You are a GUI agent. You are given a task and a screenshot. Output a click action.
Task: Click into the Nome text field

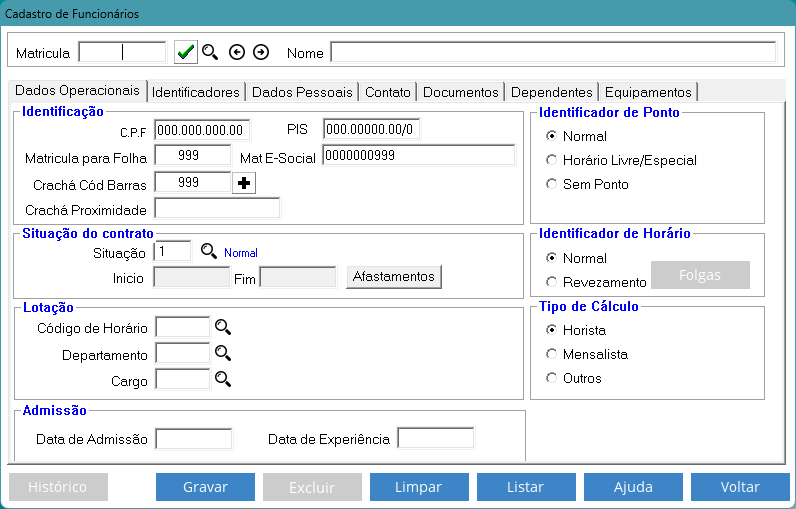pos(553,52)
